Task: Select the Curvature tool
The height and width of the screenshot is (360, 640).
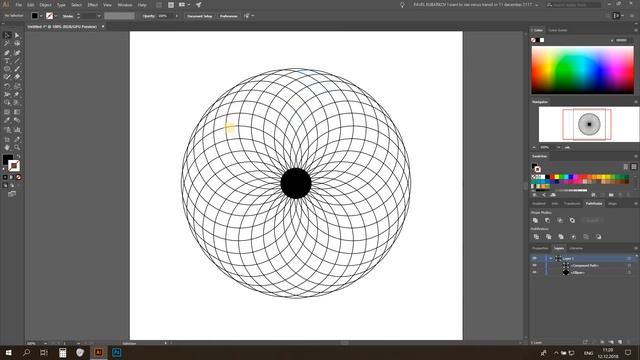Action: pyautogui.click(x=17, y=52)
